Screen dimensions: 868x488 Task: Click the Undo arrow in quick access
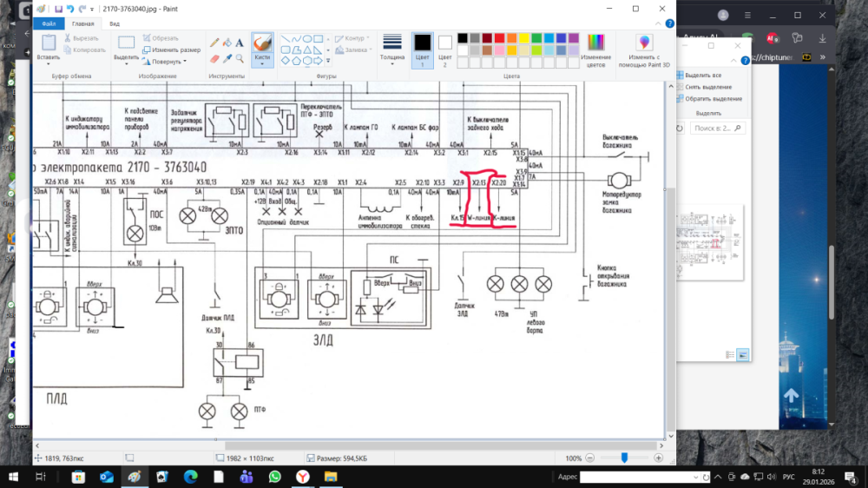[69, 9]
